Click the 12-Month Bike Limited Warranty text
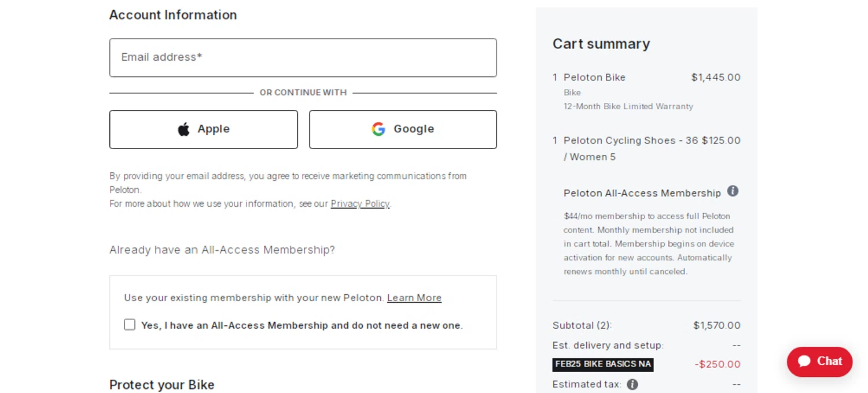Image resolution: width=868 pixels, height=393 pixels. 628,106
